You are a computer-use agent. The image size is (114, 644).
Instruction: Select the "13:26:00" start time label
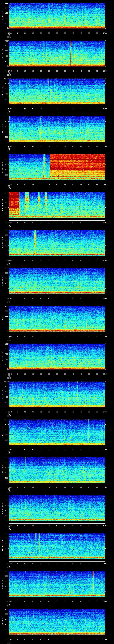[9, 412]
